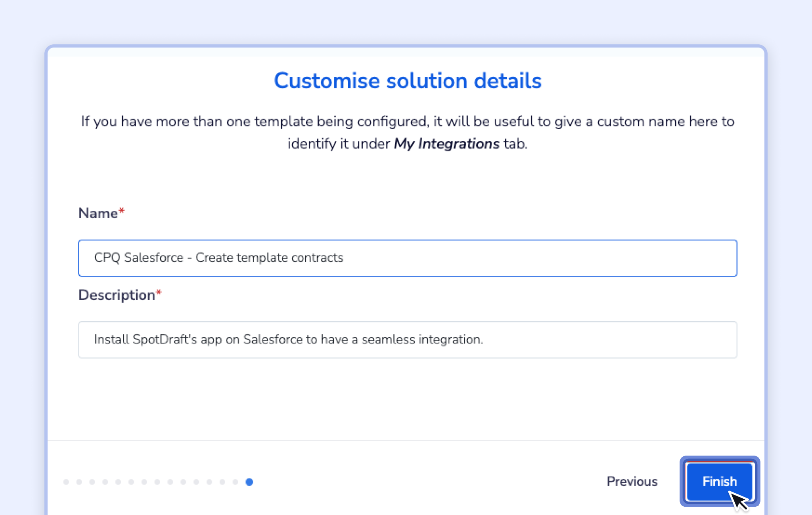Image resolution: width=812 pixels, height=515 pixels.
Task: Select the active blue step indicator dot
Action: pos(249,482)
